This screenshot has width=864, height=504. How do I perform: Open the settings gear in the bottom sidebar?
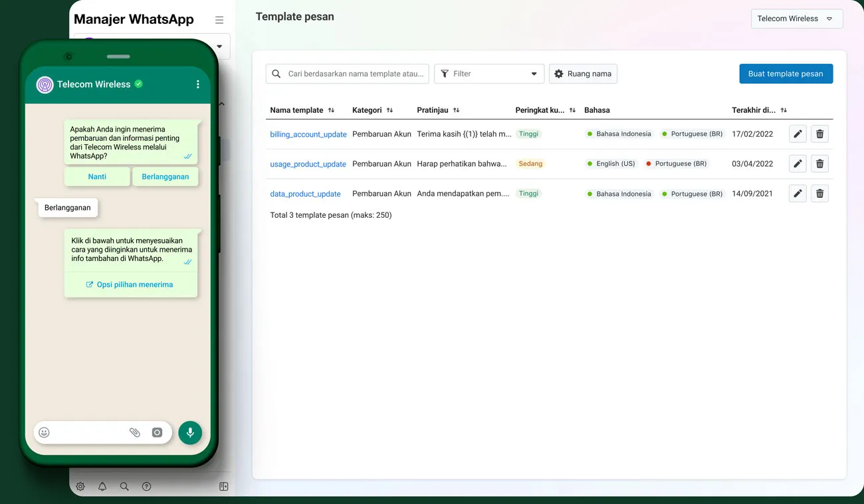pos(80,486)
